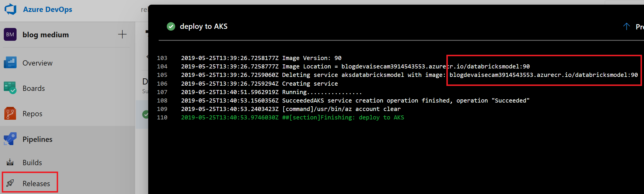Click the BM project avatar
644x194 pixels.
click(x=10, y=34)
